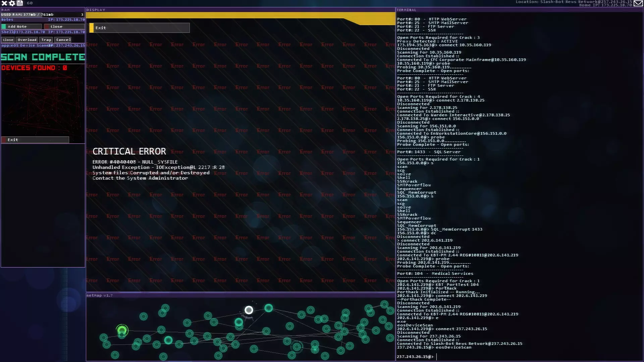Click Exit in the Display panel
The width and height of the screenshot is (644, 362).
tap(139, 28)
